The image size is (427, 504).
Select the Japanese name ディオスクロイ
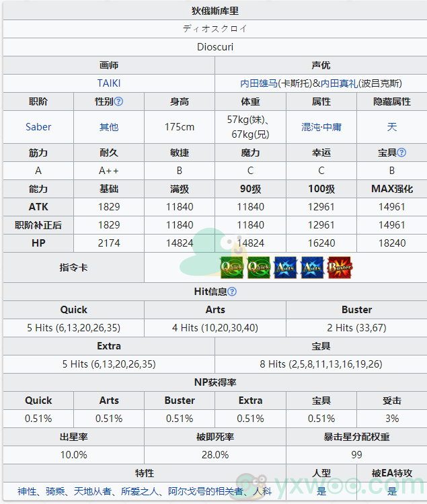(215, 29)
